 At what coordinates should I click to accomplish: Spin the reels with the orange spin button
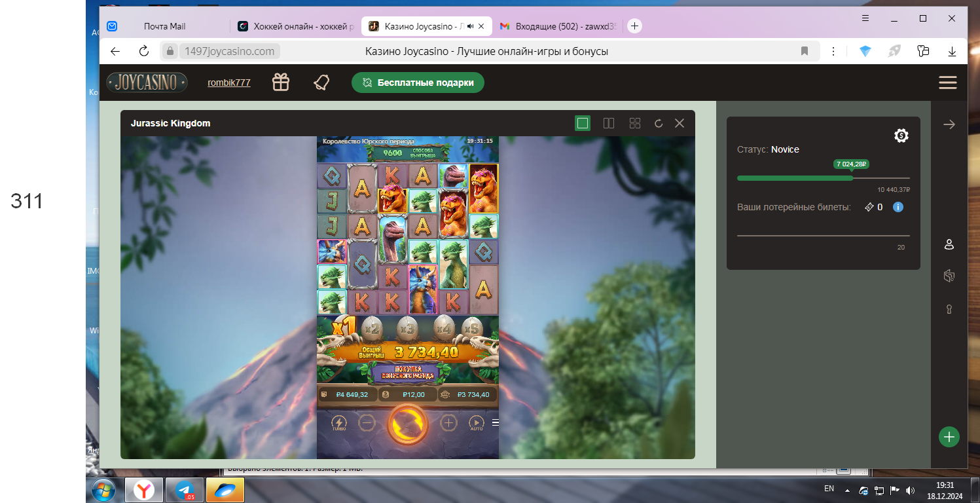407,424
